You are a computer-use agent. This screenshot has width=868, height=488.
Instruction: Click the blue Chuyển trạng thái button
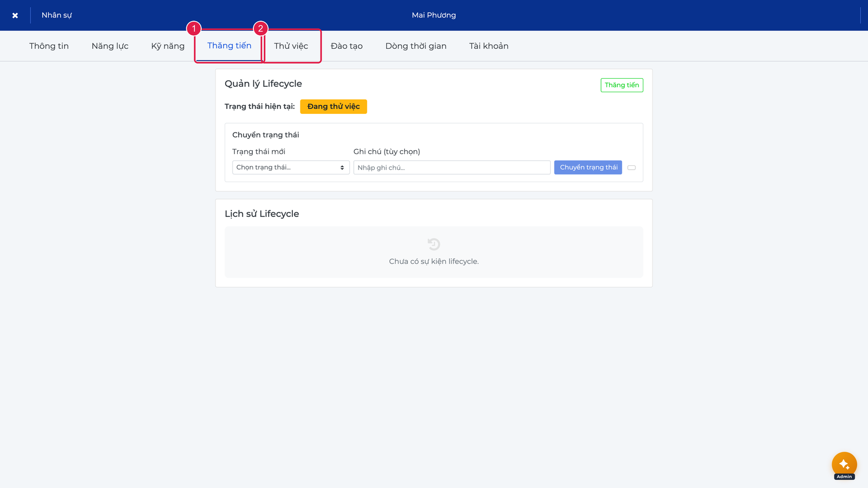pyautogui.click(x=588, y=167)
